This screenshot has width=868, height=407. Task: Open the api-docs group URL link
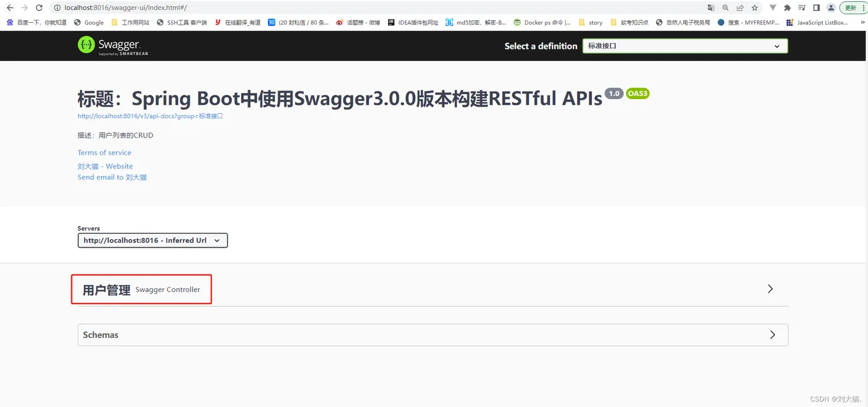[x=150, y=116]
